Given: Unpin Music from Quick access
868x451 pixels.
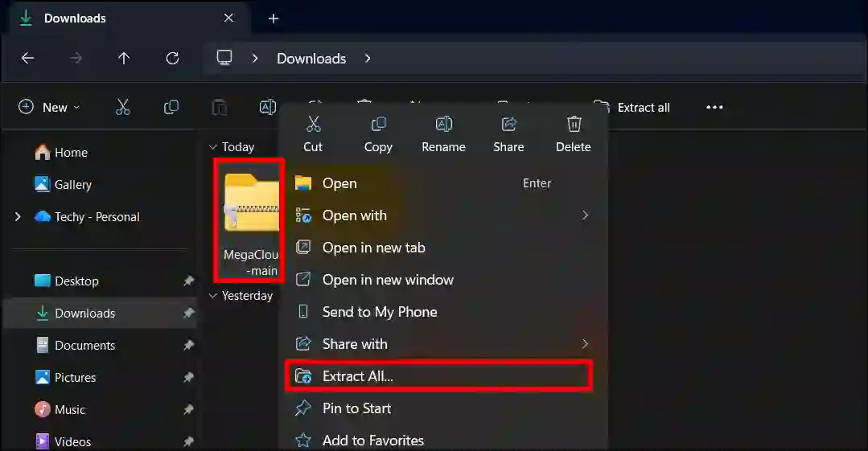Looking at the screenshot, I should (189, 409).
